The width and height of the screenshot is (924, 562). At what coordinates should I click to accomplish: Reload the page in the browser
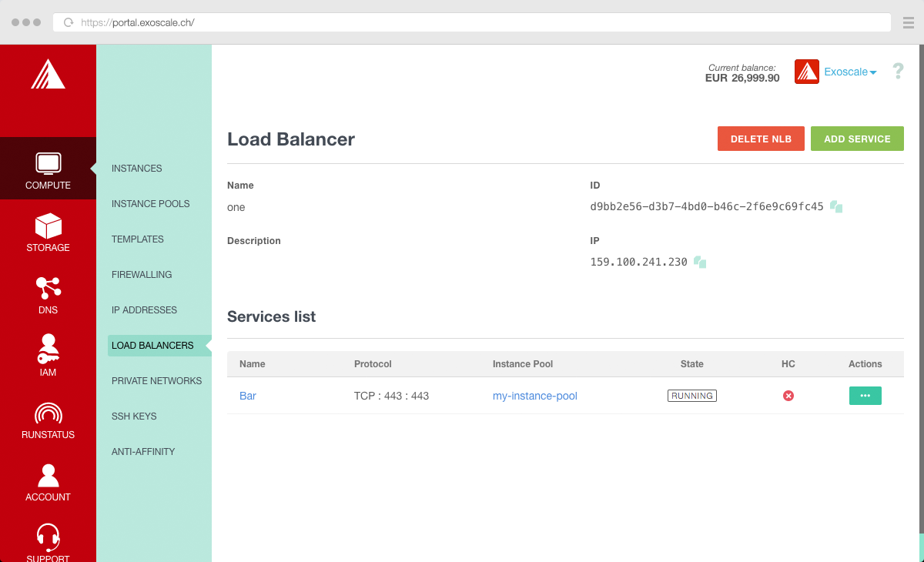(69, 22)
